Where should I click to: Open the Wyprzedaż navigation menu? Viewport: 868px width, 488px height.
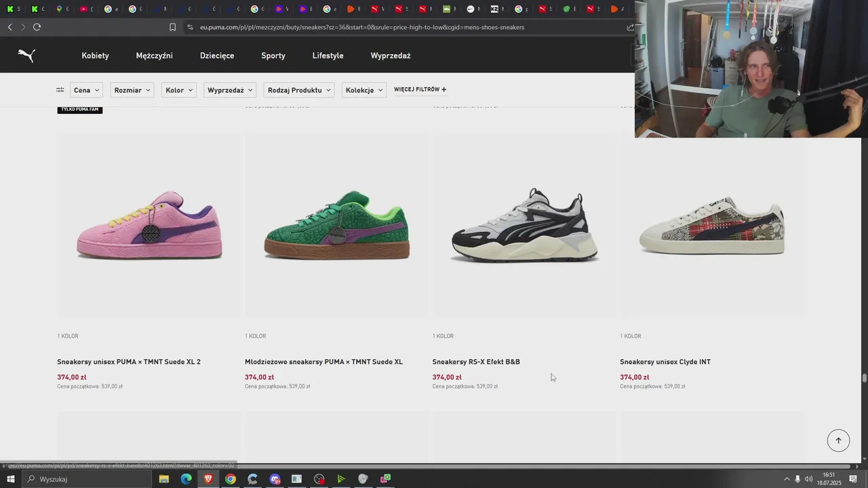tap(391, 56)
